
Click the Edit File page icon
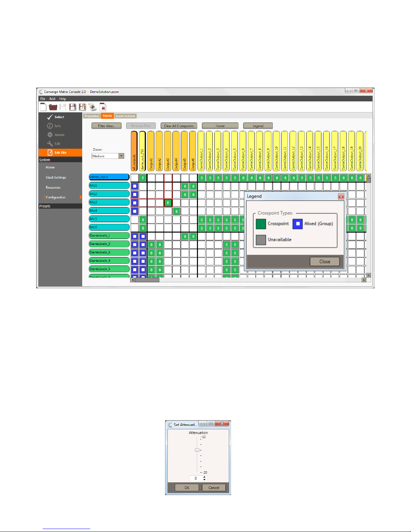[50, 152]
